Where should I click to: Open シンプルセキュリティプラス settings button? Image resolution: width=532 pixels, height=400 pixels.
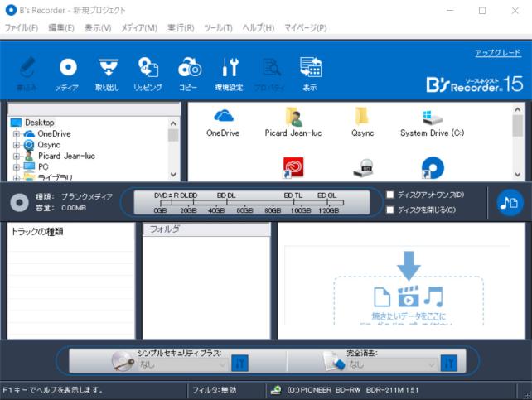pos(239,364)
